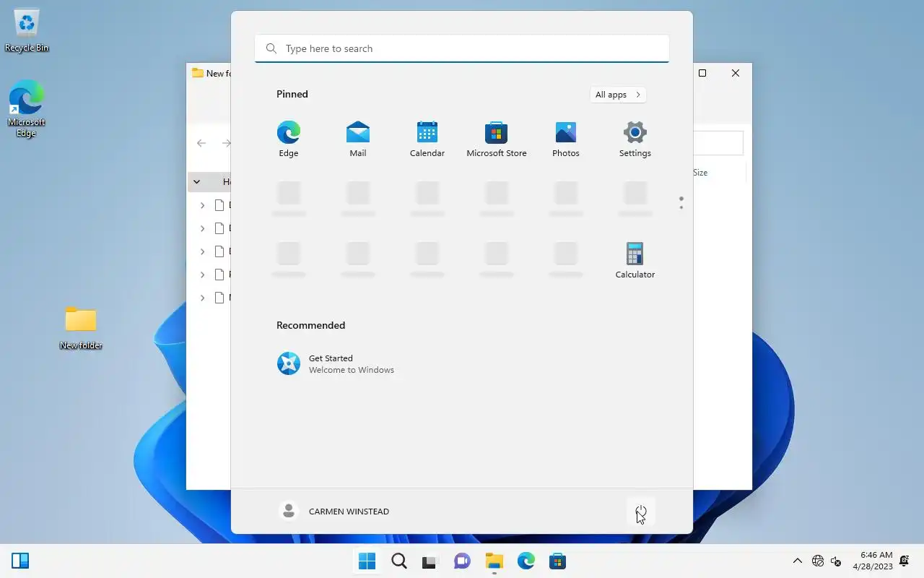Expand first item under Home in Explorer
The image size is (924, 578).
point(202,205)
